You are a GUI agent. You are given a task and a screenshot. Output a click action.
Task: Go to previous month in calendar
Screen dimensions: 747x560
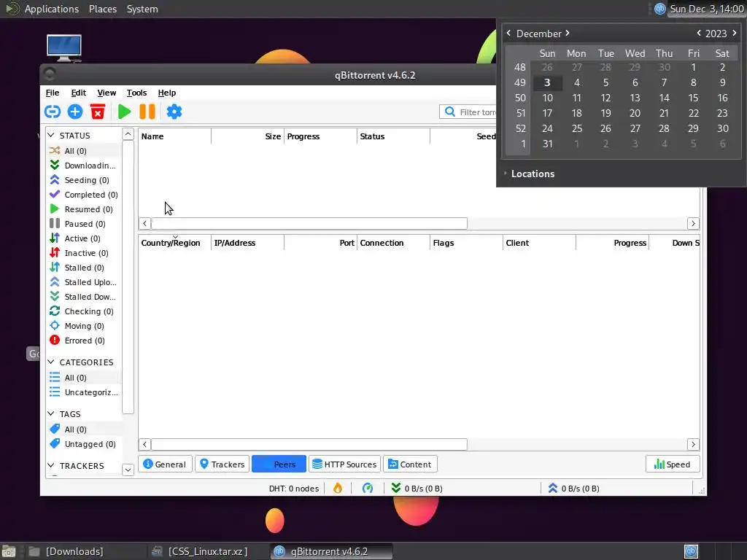508,33
